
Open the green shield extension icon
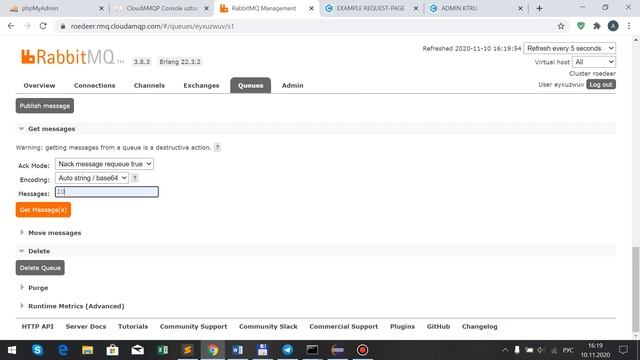click(580, 26)
